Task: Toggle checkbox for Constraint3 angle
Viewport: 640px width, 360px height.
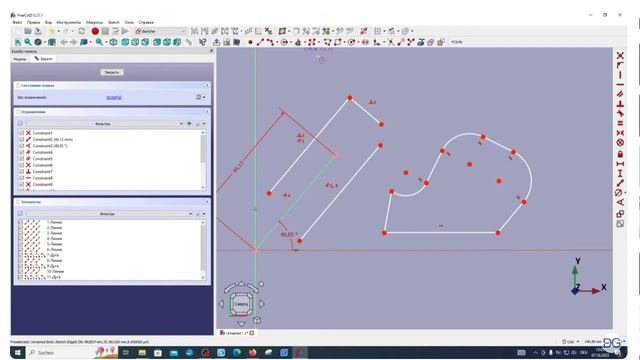Action: tap(22, 146)
